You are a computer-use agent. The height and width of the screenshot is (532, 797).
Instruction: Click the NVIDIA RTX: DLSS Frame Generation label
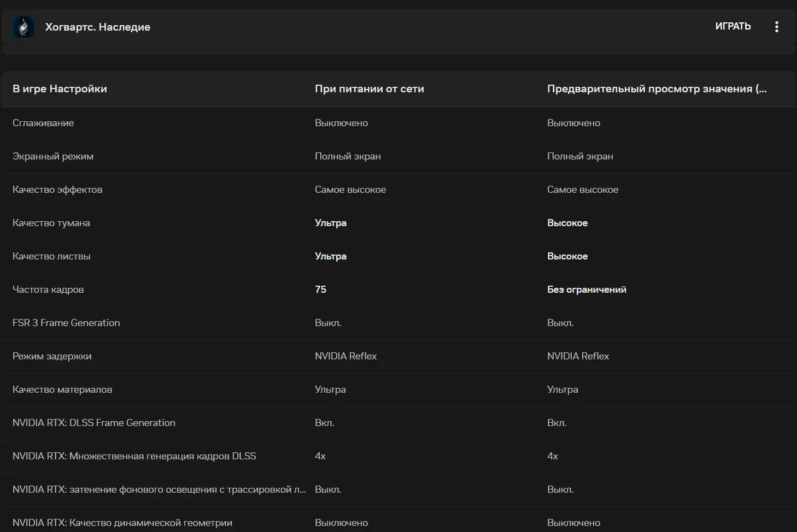click(94, 423)
